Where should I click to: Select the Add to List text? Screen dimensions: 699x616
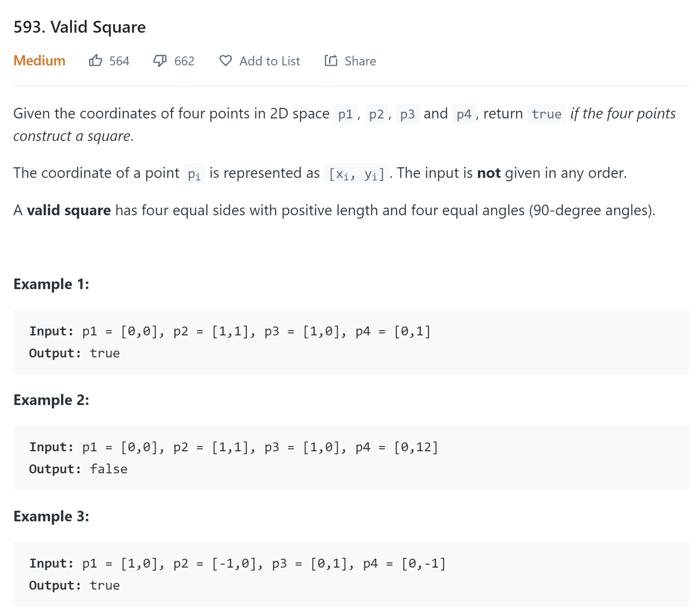click(270, 61)
